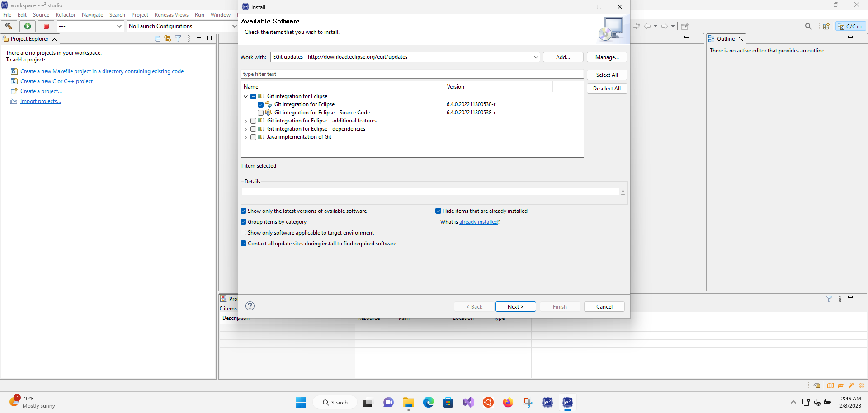
Task: Toggle 'Contact all update sites during install'
Action: (244, 244)
